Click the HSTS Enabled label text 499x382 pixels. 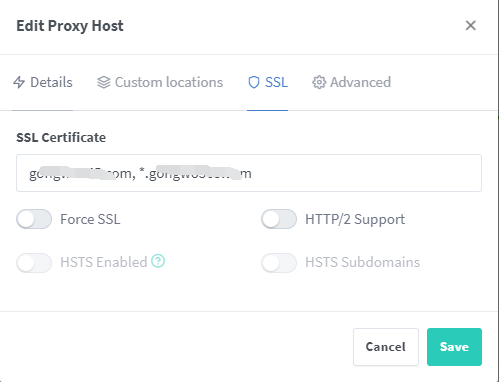[104, 262]
